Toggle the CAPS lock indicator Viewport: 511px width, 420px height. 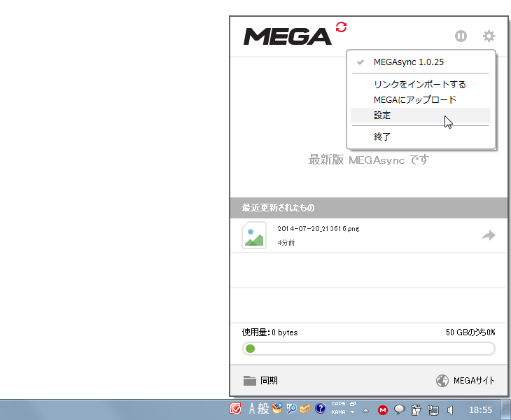coord(338,404)
